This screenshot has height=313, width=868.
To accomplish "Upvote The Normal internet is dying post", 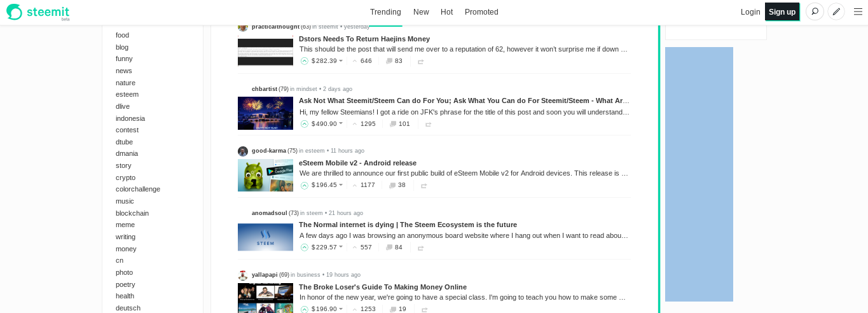I will coord(305,247).
